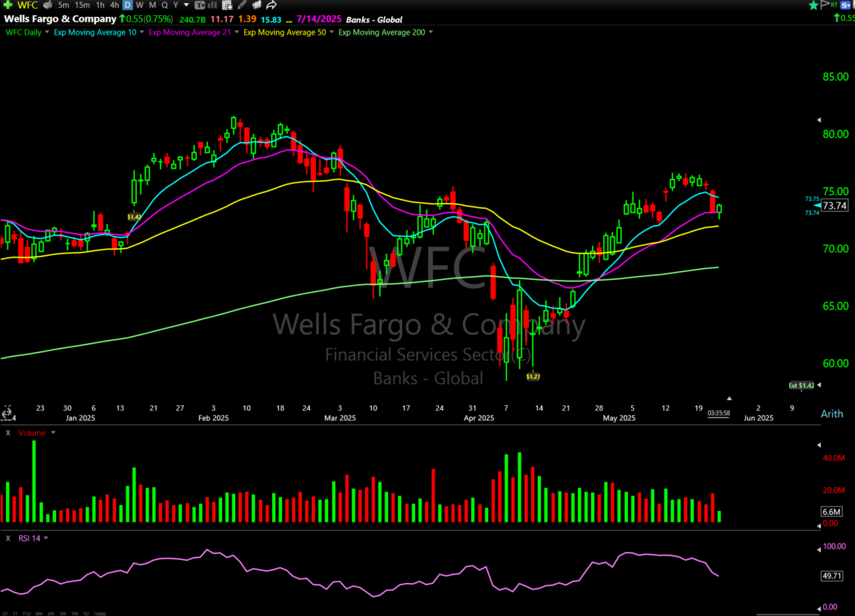Select the Monthly (M) timeframe

[x=152, y=5]
